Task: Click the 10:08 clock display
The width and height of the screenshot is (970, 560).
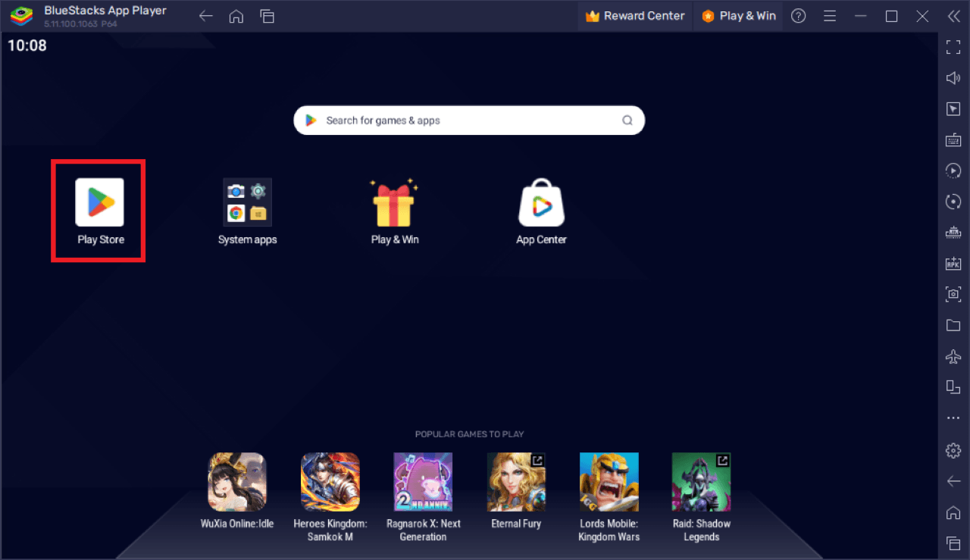Action: click(x=27, y=45)
